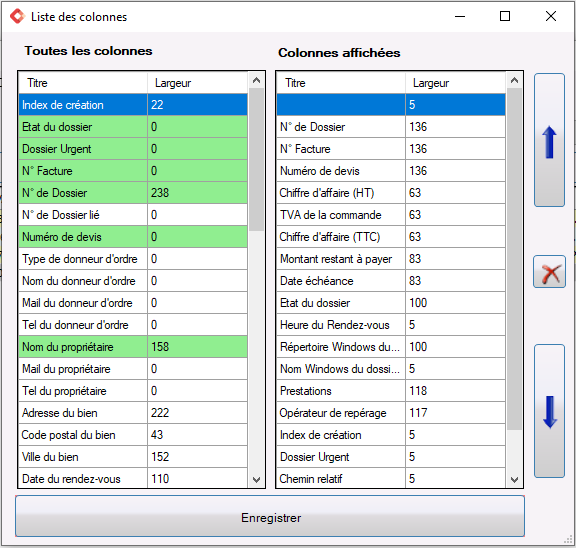Screen dimensions: 576x548
Task: Click the app logo in title bar
Action: [17, 17]
